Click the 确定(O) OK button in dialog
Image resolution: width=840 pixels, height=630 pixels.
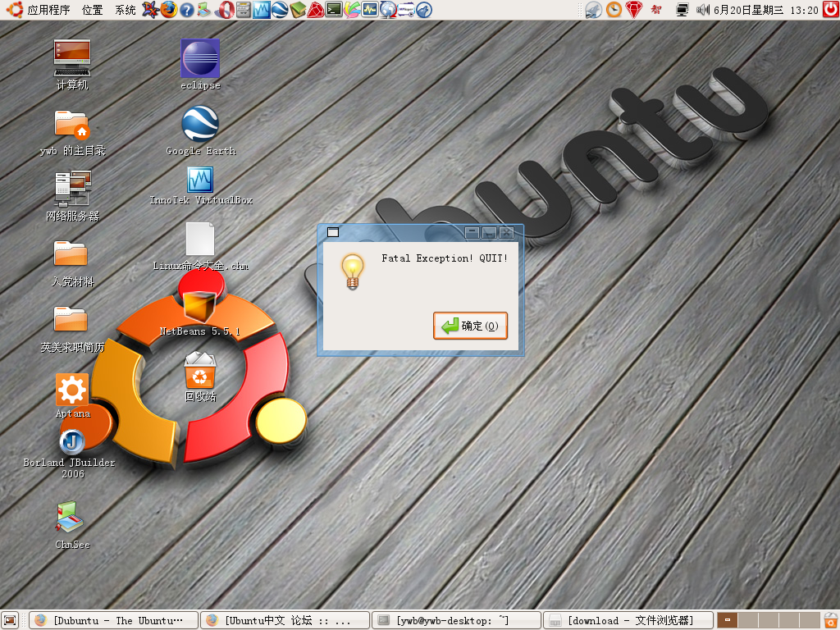pos(470,326)
